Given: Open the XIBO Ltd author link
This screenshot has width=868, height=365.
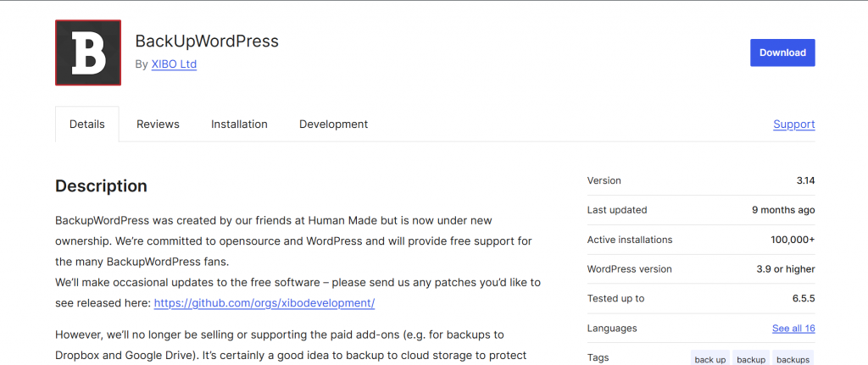Looking at the screenshot, I should click(174, 64).
